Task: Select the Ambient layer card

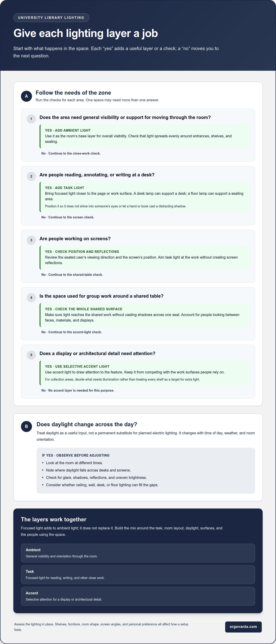Action: [x=138, y=553]
